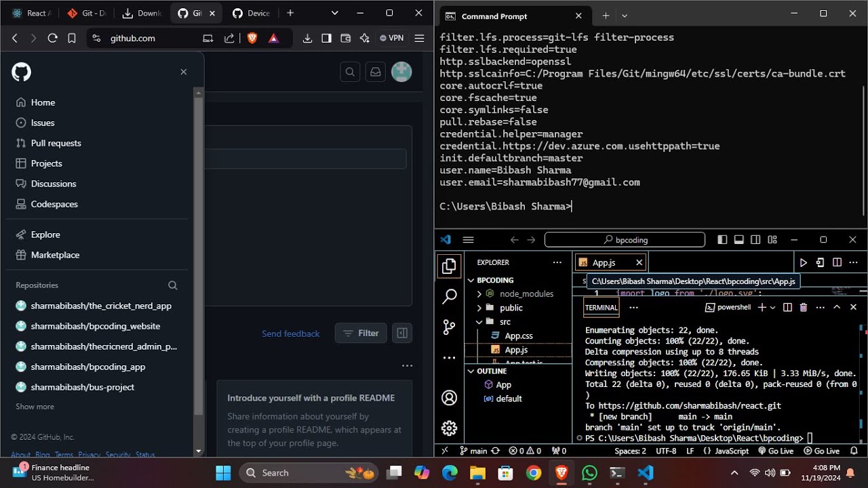Viewport: 868px width, 488px height.
Task: Bookmark this page in Brave
Action: pos(72,39)
